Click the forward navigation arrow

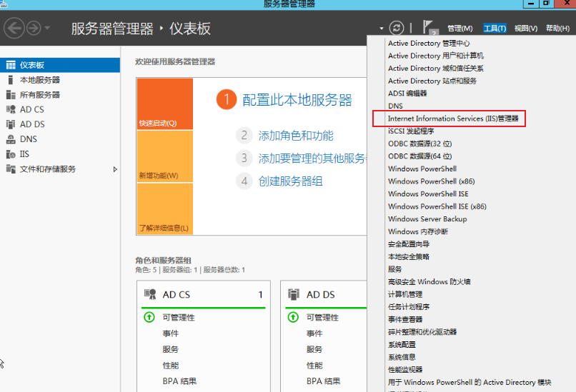[x=34, y=28]
